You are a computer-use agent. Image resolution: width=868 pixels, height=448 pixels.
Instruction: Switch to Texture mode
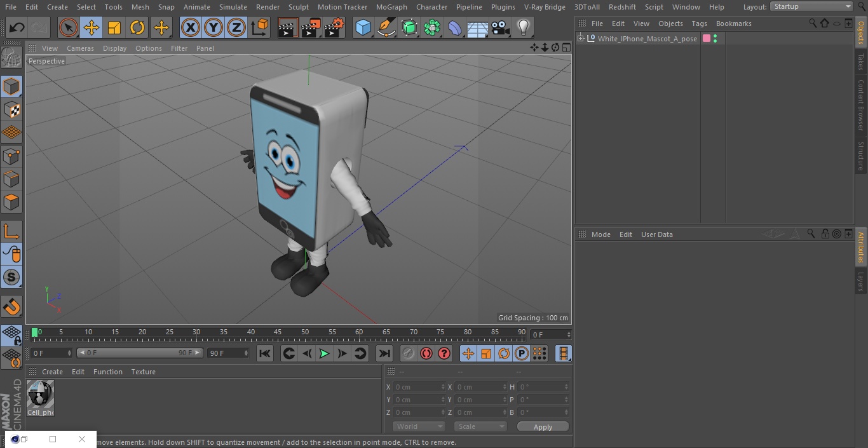[11, 109]
